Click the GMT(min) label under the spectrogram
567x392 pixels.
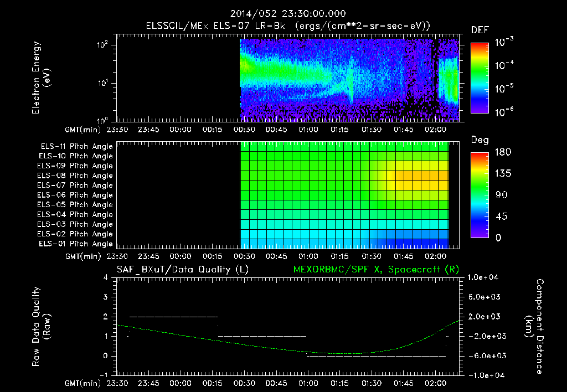83,130
